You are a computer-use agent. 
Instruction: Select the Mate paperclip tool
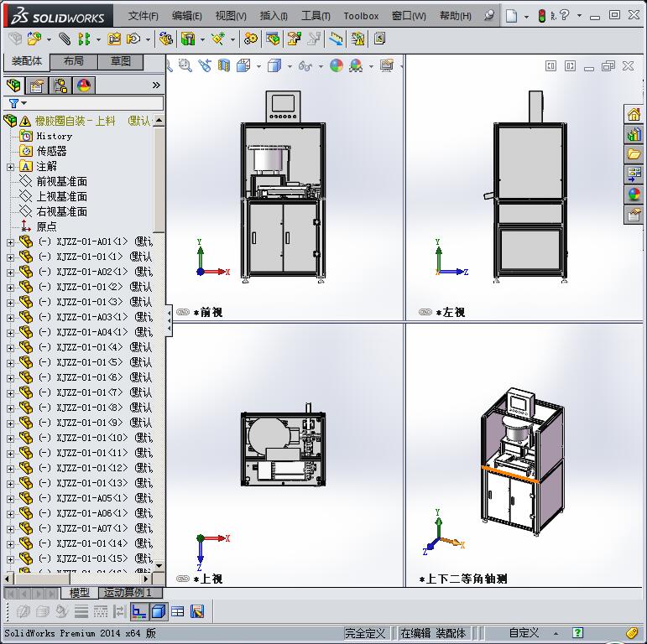[x=65, y=39]
